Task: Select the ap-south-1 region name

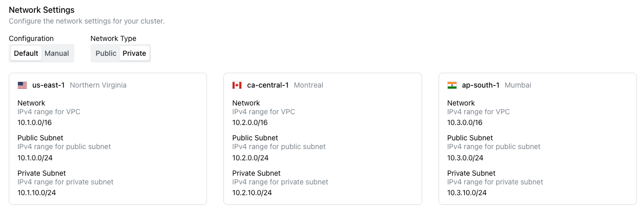Action: pyautogui.click(x=481, y=85)
